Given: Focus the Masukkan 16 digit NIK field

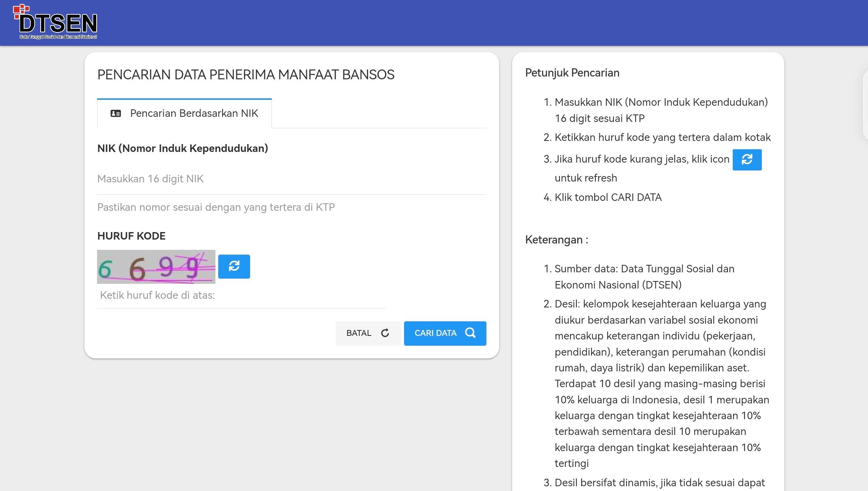Looking at the screenshot, I should click(291, 179).
